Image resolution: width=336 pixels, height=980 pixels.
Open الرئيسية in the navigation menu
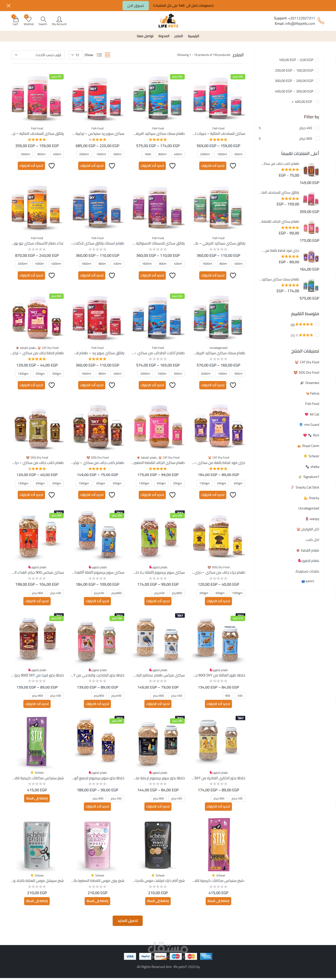pyautogui.click(x=193, y=36)
